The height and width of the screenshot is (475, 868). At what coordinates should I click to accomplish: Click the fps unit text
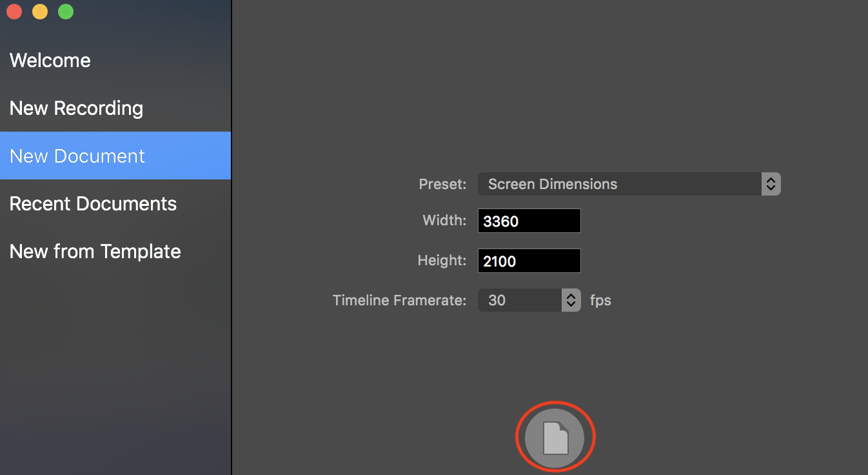(x=600, y=301)
